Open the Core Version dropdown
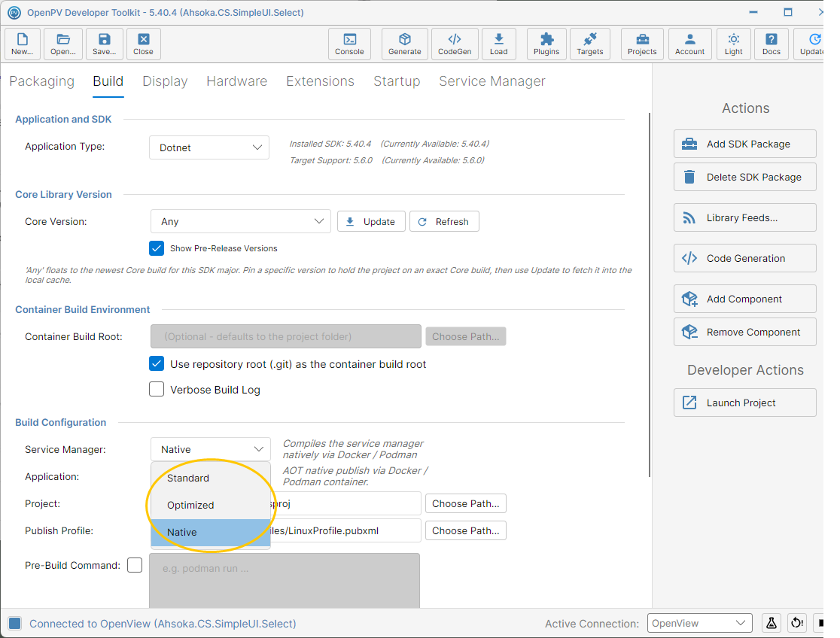840x638 pixels. (x=241, y=221)
